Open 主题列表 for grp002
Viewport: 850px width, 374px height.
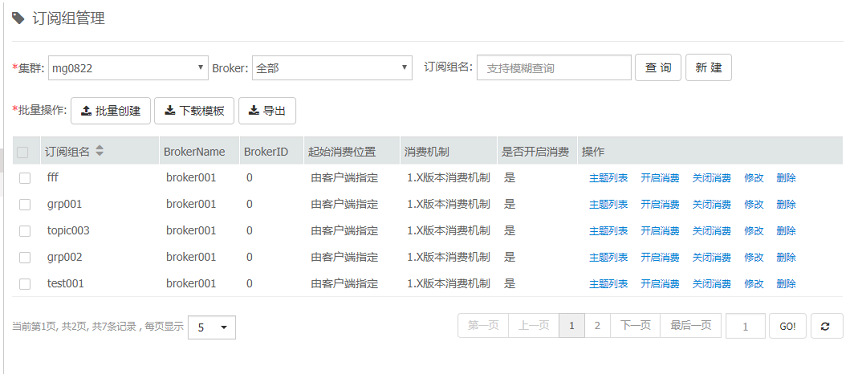(608, 257)
